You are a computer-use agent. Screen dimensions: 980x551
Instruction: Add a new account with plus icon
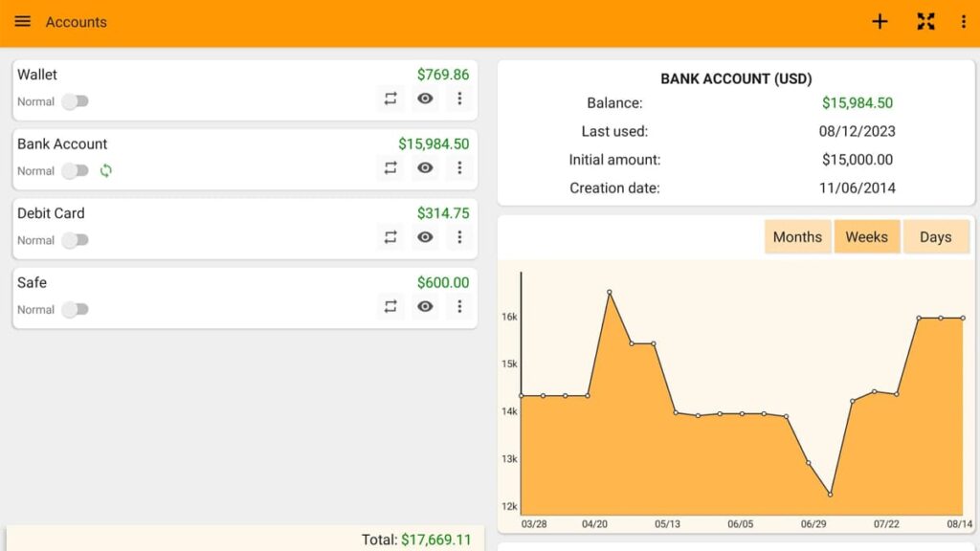click(x=880, y=22)
